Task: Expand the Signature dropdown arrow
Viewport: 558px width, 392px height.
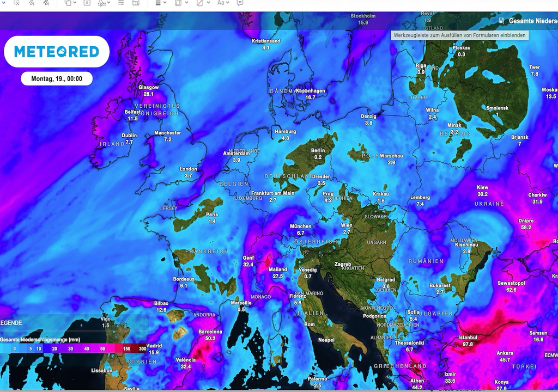Action: coord(108,3)
